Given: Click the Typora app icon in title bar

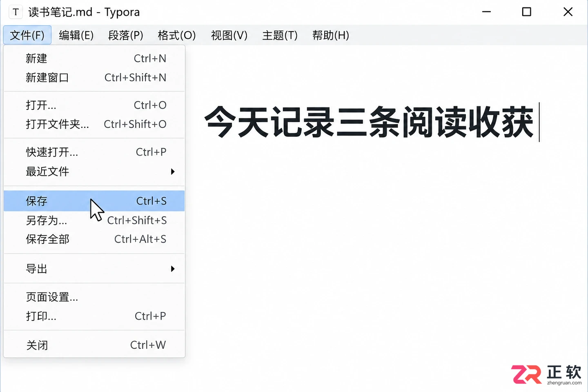Looking at the screenshot, I should pos(16,12).
